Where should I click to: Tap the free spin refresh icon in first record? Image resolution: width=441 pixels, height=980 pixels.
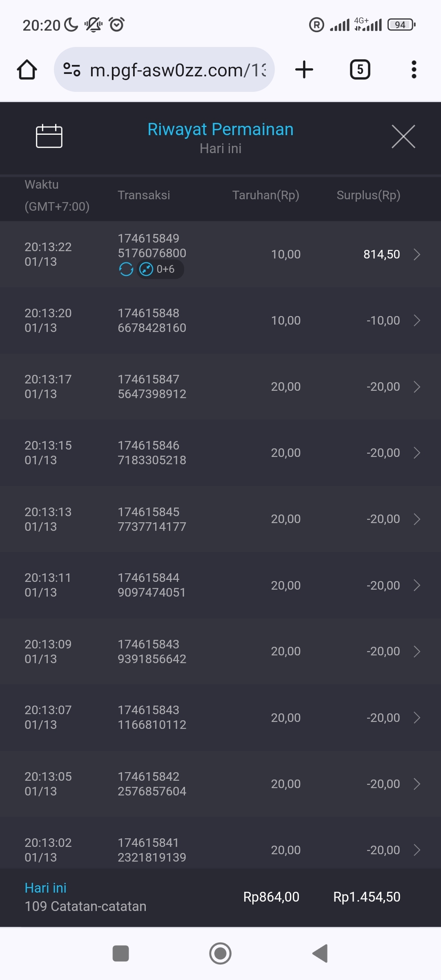tap(126, 269)
